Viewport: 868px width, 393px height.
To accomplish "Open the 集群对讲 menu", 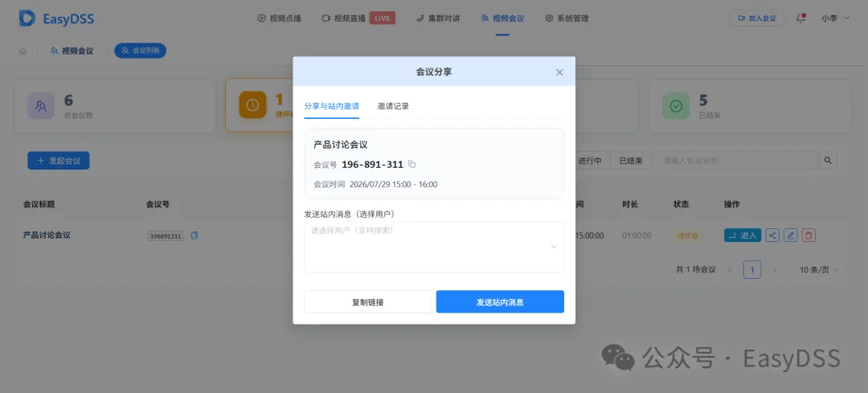I will (x=438, y=18).
